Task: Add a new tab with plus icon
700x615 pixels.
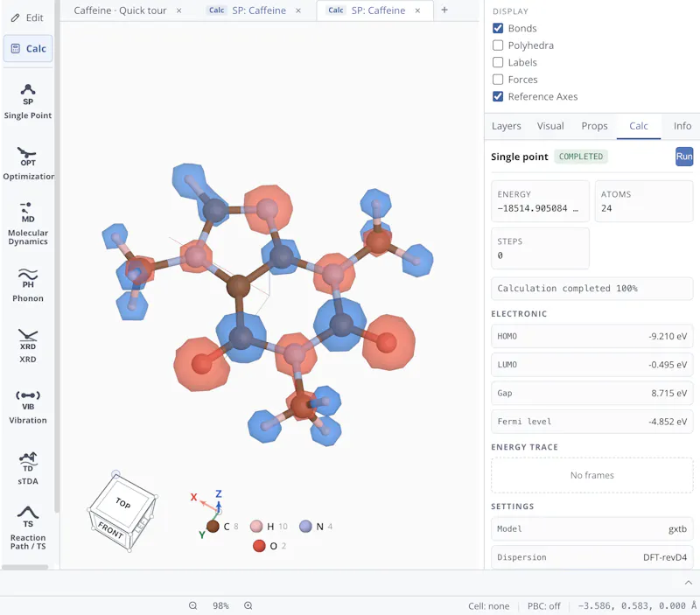Action: 444,10
